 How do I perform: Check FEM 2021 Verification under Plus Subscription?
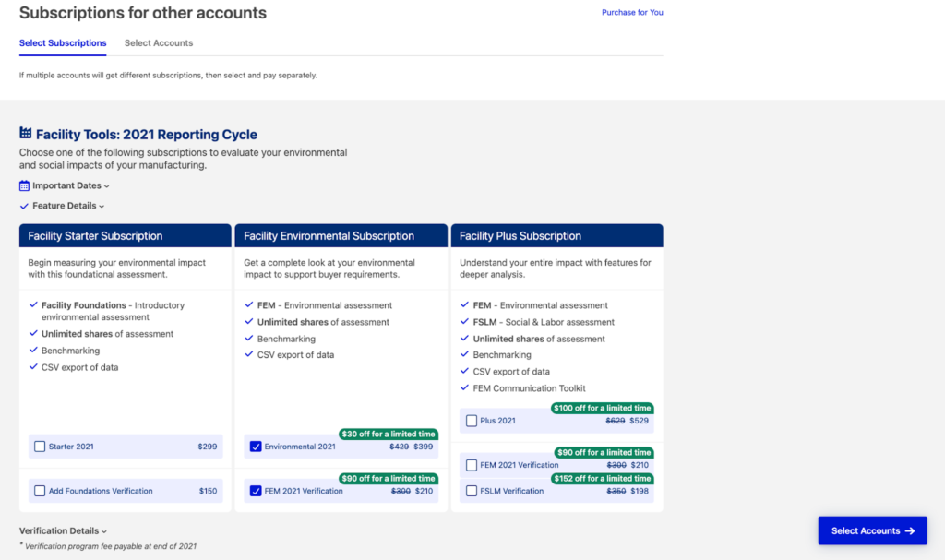pos(472,465)
